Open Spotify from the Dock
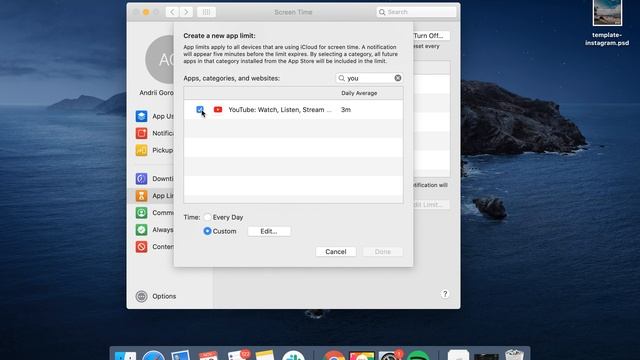 coord(418,355)
